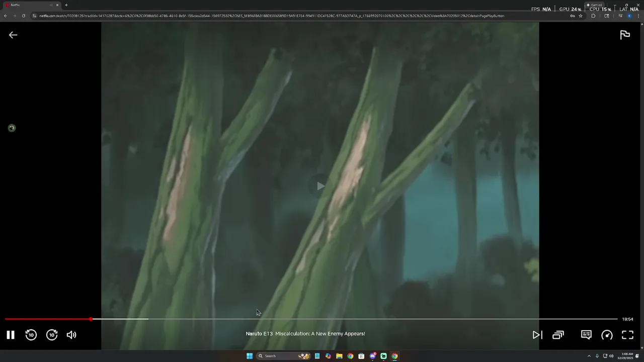Image resolution: width=644 pixels, height=362 pixels.
Task: Open Microsoft Store from the taskbar
Action: [x=361, y=356]
